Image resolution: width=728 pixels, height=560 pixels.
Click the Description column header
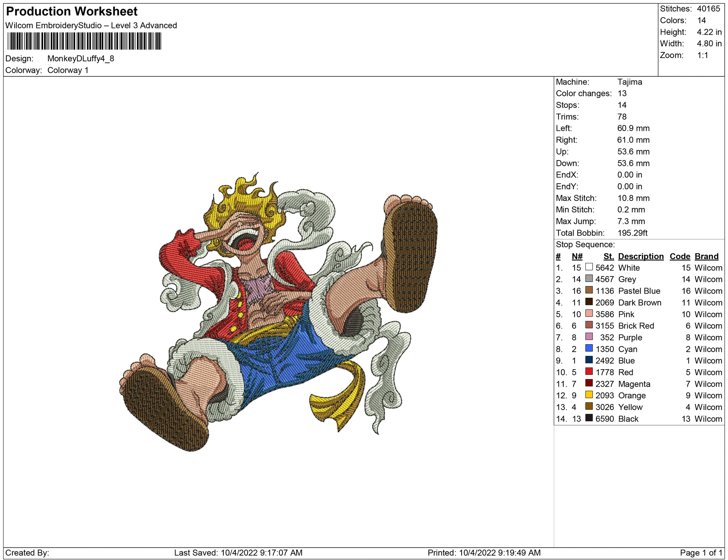(x=640, y=256)
